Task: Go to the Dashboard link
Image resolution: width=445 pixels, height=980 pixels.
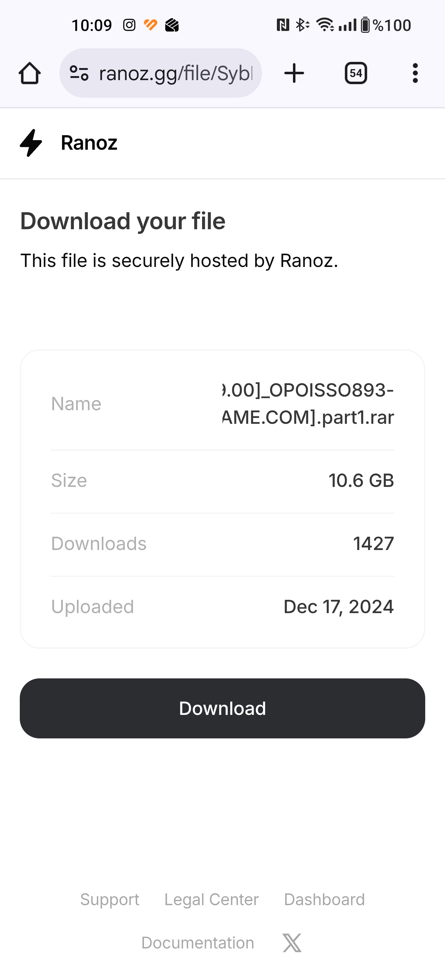Action: pos(324,899)
